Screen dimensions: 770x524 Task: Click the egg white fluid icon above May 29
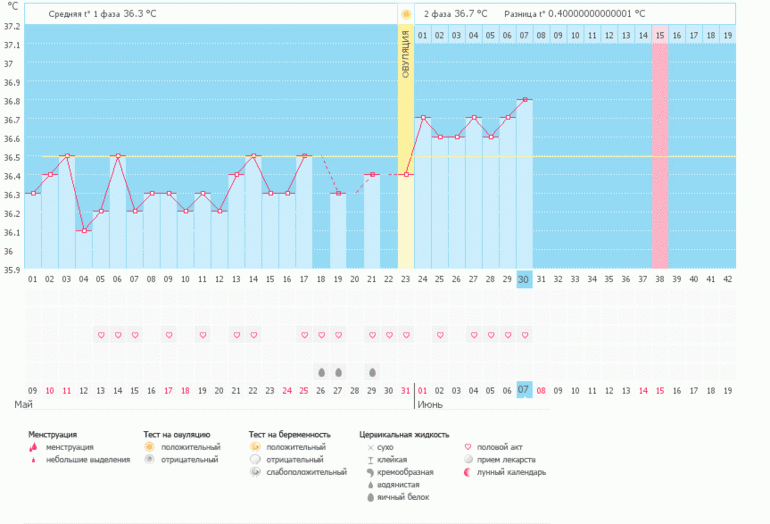coord(372,373)
